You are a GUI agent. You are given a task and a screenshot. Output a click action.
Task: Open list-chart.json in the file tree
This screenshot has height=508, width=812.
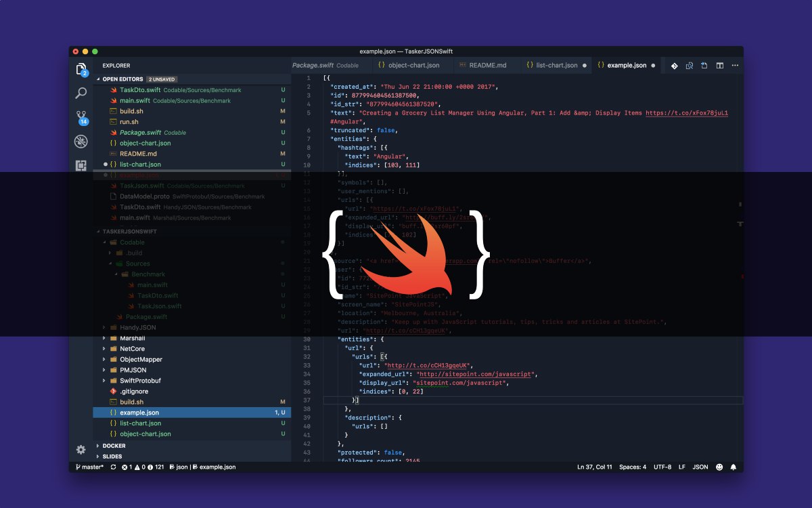(x=192, y=423)
